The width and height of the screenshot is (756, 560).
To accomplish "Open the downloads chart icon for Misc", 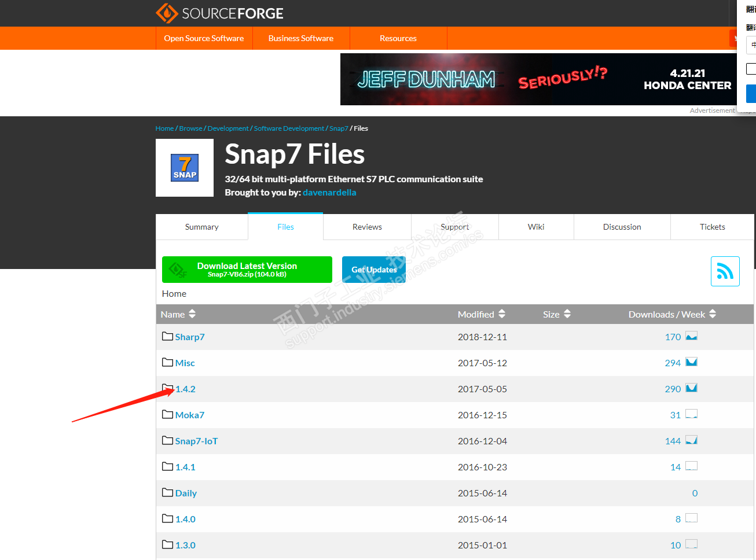I will tap(691, 362).
